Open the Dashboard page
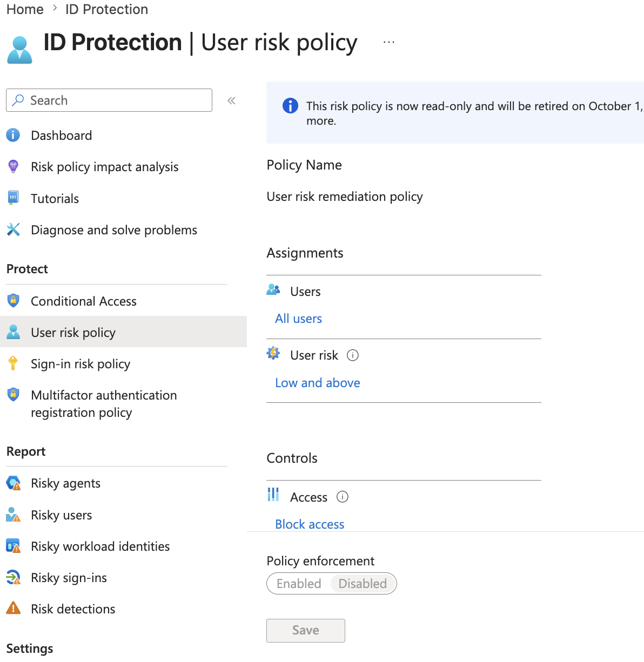Viewport: 644px width, 662px height. [62, 136]
